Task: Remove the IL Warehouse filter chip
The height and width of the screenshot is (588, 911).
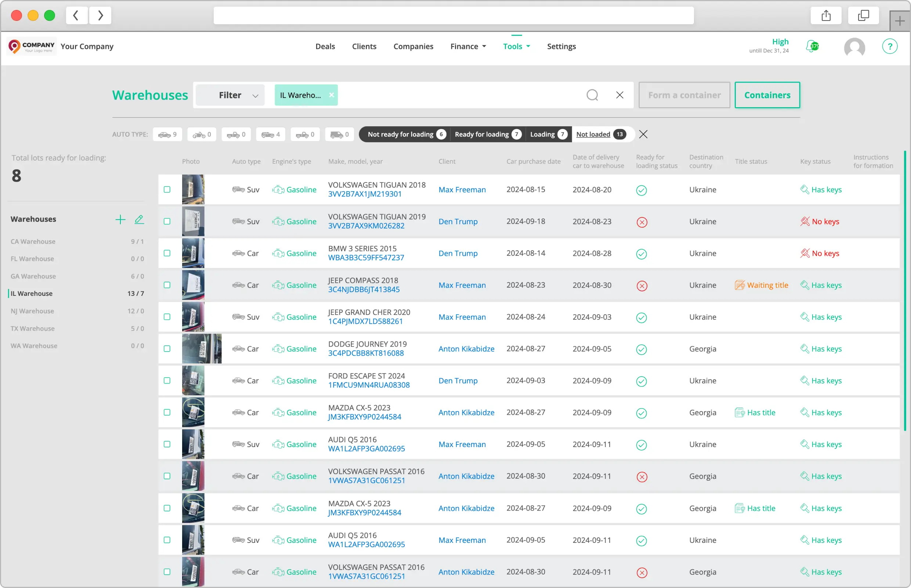Action: 332,95
